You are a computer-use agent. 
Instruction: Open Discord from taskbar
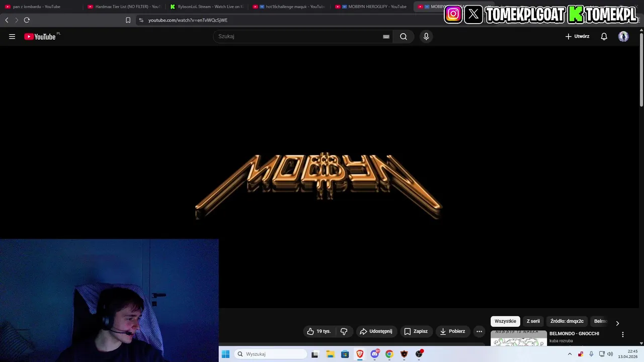tap(375, 354)
